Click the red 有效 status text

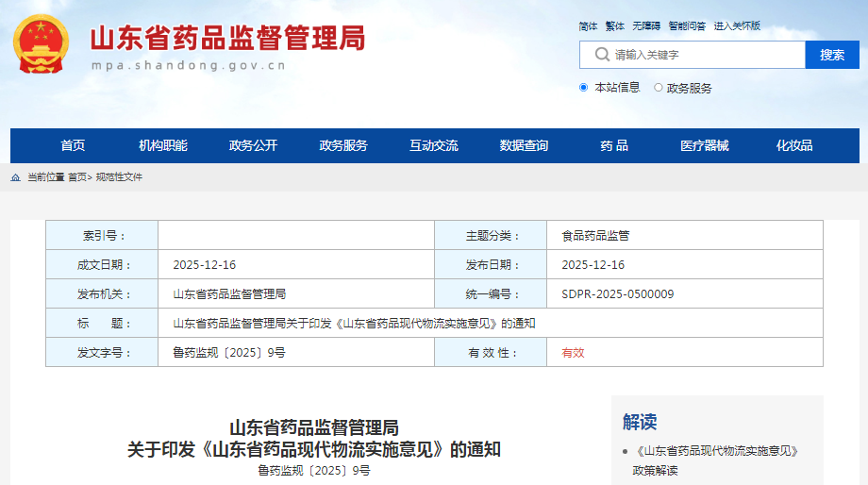click(573, 353)
